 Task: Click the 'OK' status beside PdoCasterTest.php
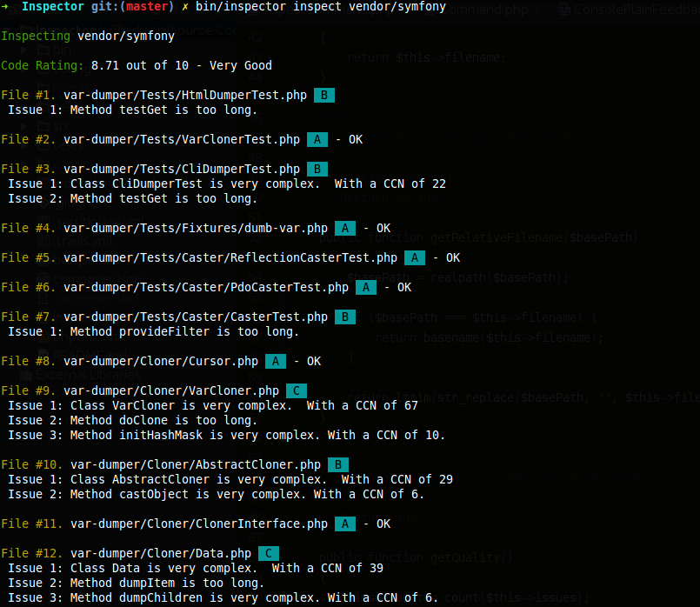pyautogui.click(x=404, y=287)
